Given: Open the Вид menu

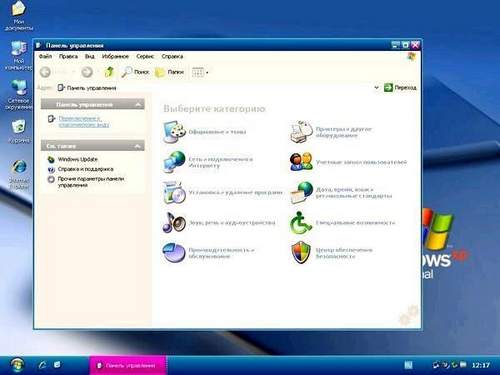Looking at the screenshot, I should (90, 56).
